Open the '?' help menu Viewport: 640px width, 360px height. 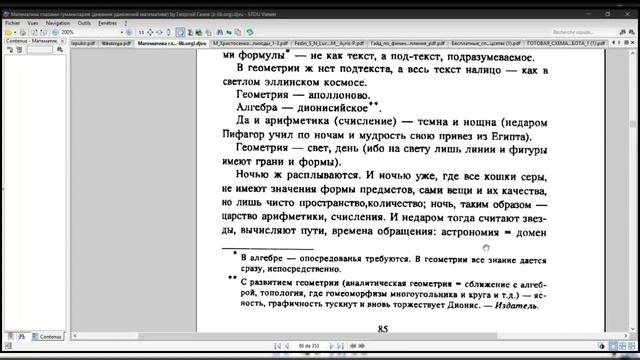(x=126, y=23)
